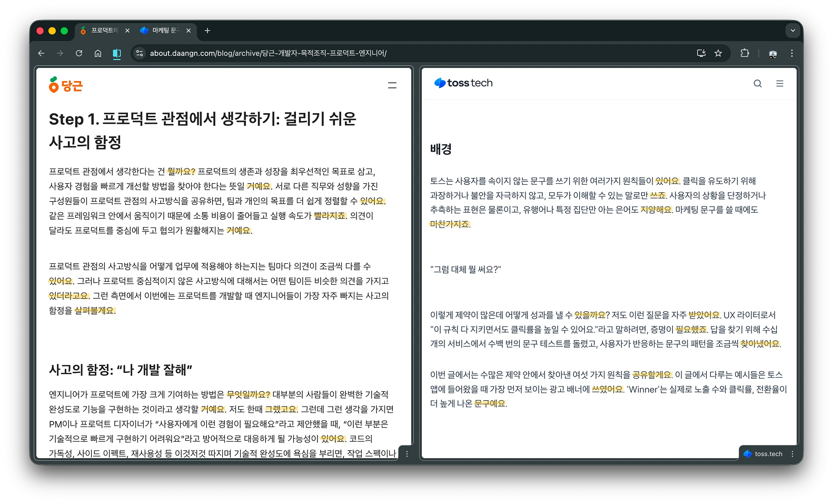Open the toss.tech pane options menu
The image size is (833, 504).
tap(792, 454)
